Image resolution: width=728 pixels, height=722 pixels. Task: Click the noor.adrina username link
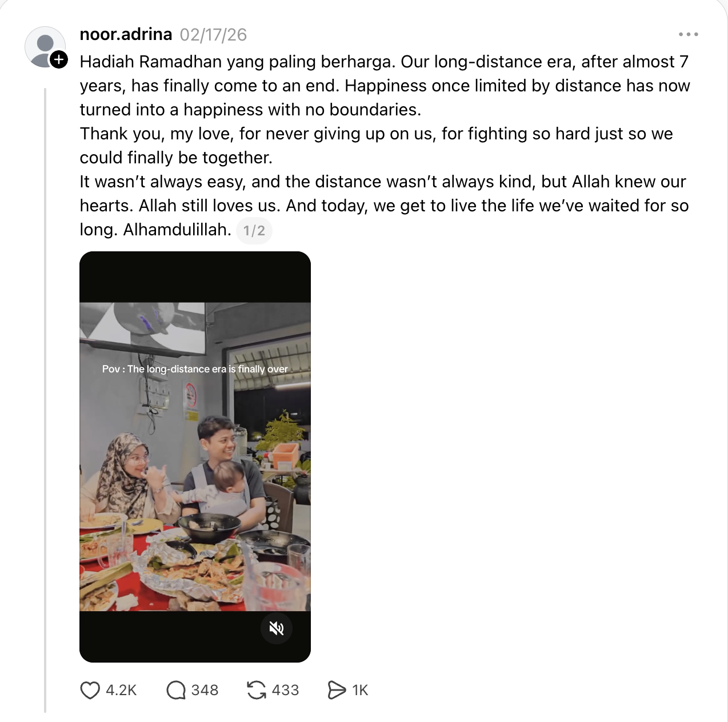126,34
